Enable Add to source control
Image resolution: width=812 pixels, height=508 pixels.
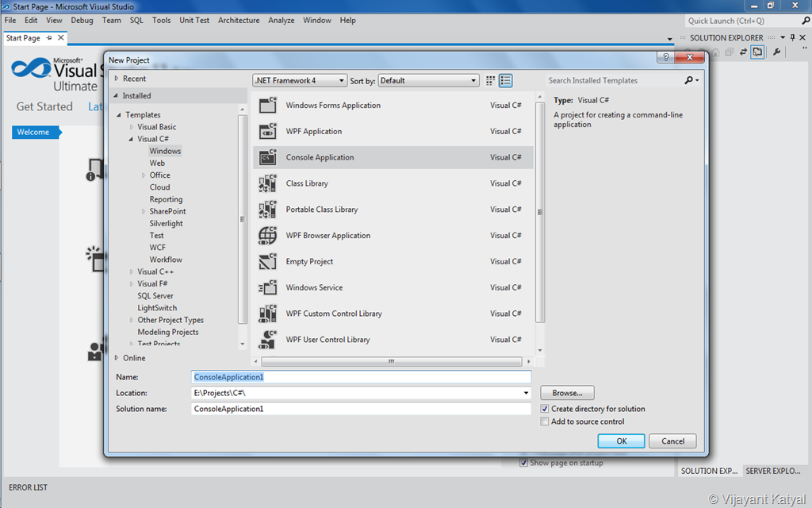(x=544, y=421)
